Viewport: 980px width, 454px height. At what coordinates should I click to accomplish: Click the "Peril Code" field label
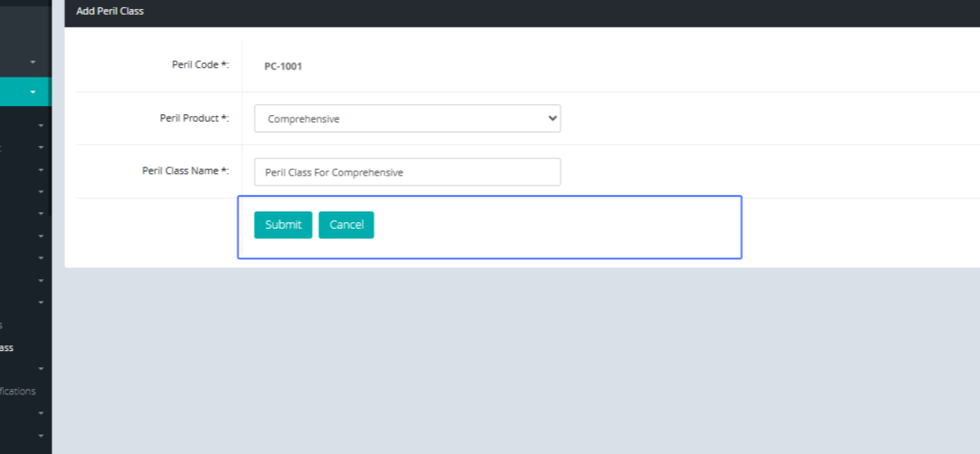point(200,65)
